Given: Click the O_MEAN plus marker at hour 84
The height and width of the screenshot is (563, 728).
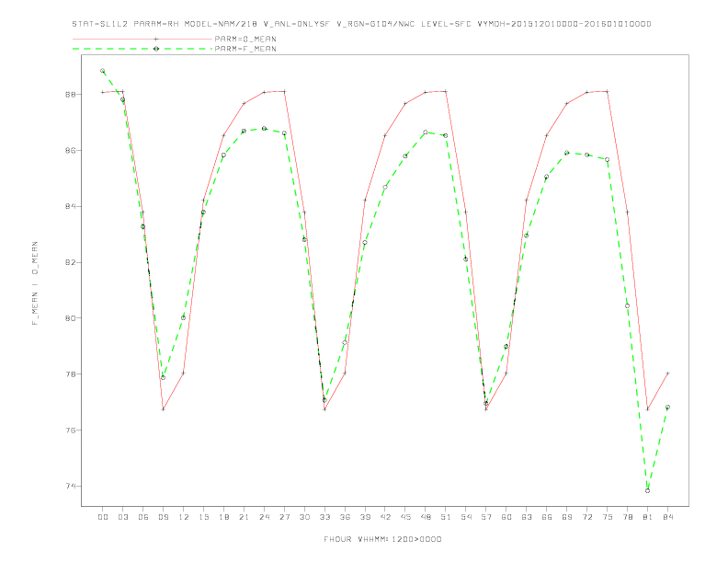Looking at the screenshot, I should tap(667, 373).
